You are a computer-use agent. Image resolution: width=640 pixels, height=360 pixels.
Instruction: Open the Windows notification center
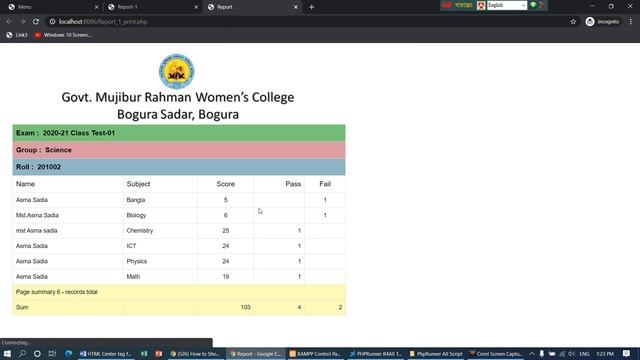click(x=627, y=353)
